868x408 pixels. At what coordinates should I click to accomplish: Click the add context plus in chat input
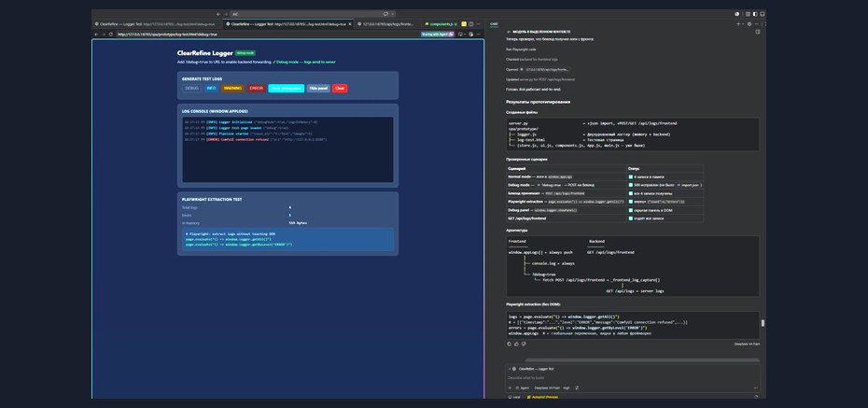[x=510, y=387]
